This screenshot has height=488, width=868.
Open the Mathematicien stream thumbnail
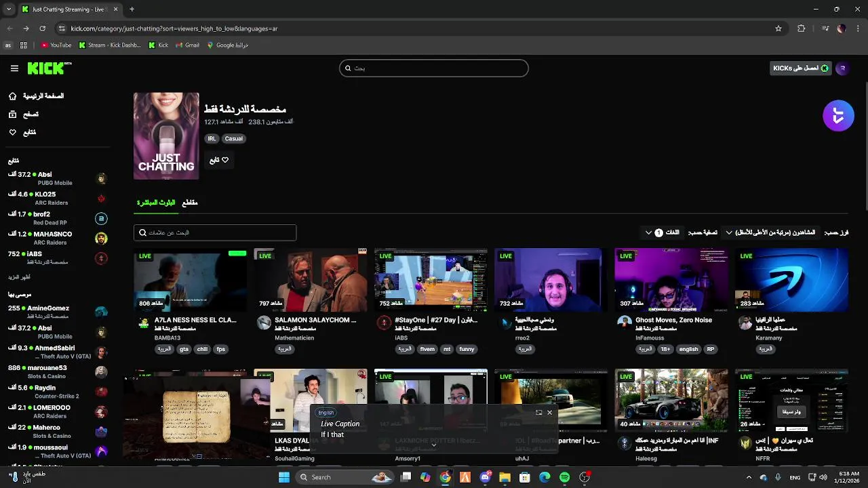311,279
